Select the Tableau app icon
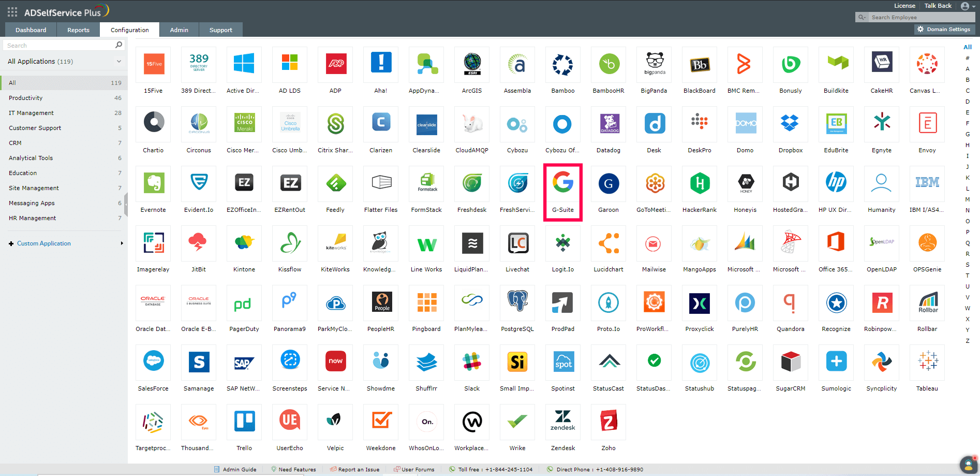 point(927,362)
